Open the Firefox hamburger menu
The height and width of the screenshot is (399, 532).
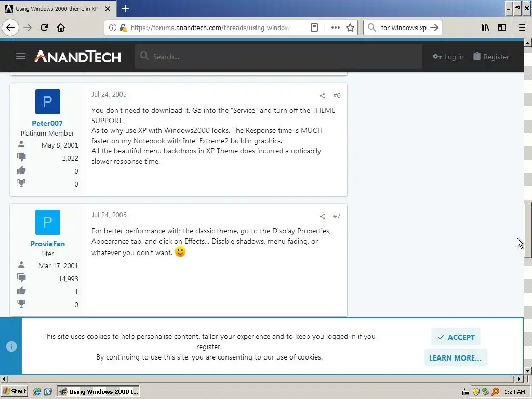522,28
